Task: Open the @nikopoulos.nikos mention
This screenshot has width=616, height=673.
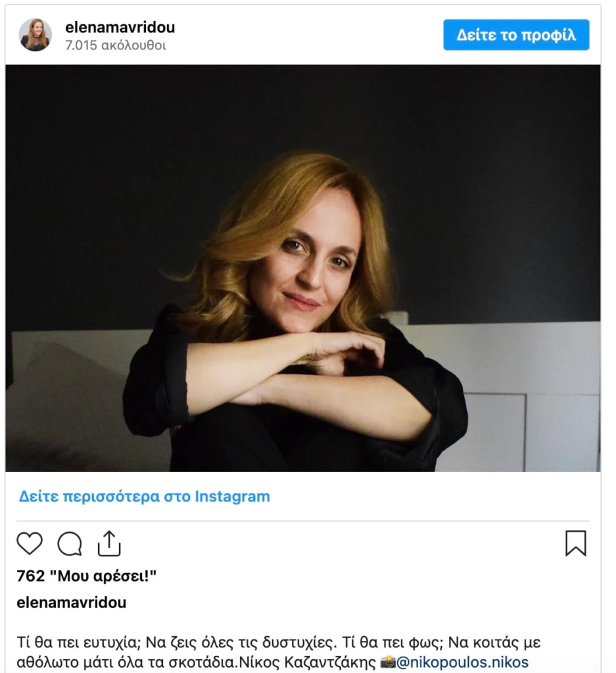Action: [x=463, y=662]
